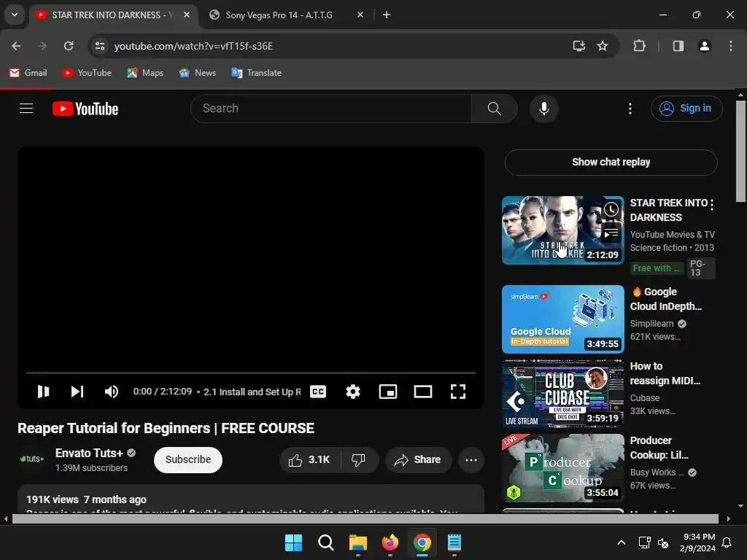The height and width of the screenshot is (560, 747).
Task: Open Producer Cookup video thumbnail
Action: (562, 467)
